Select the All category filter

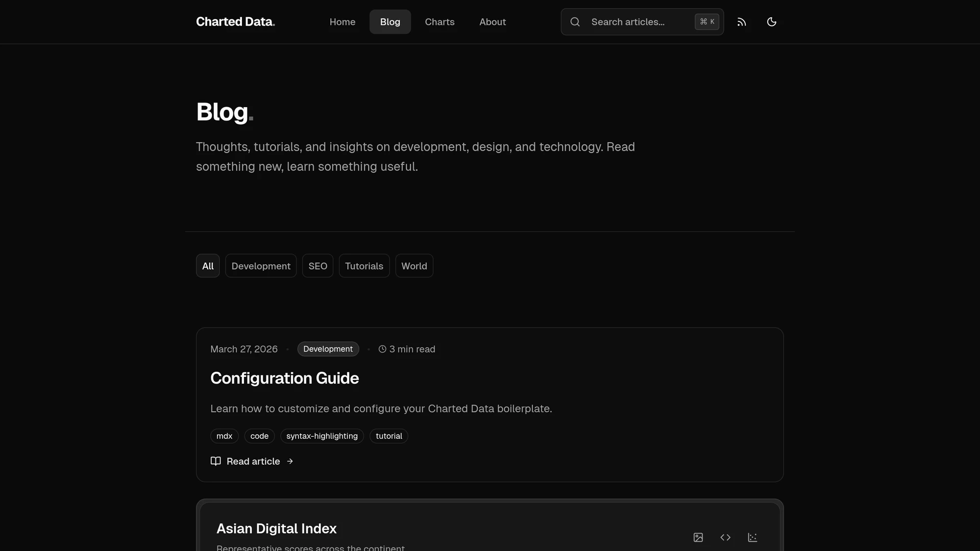tap(208, 266)
